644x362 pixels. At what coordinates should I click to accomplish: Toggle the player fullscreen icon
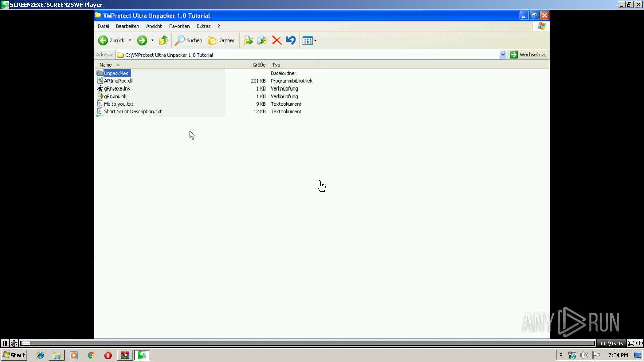click(x=631, y=343)
